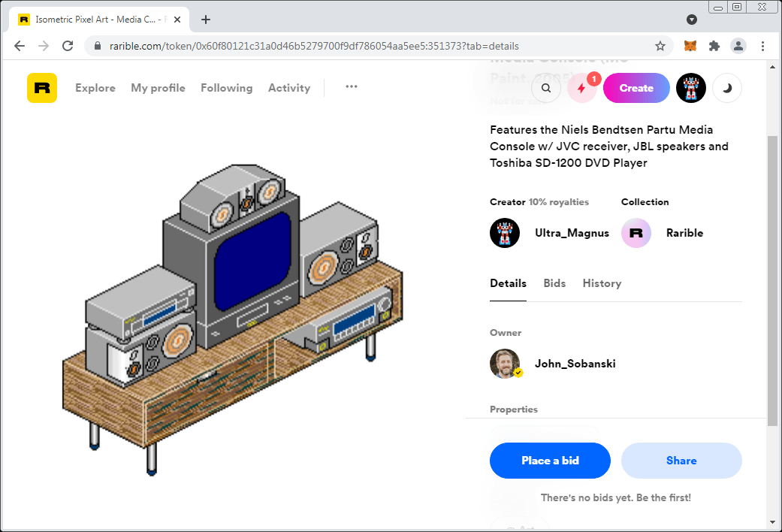Open a new browser tab

pyautogui.click(x=206, y=20)
